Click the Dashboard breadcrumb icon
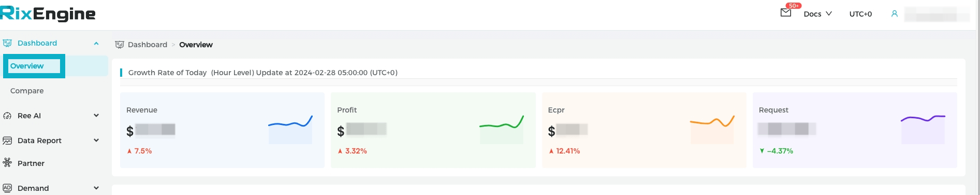The image size is (980, 195). tap(120, 45)
